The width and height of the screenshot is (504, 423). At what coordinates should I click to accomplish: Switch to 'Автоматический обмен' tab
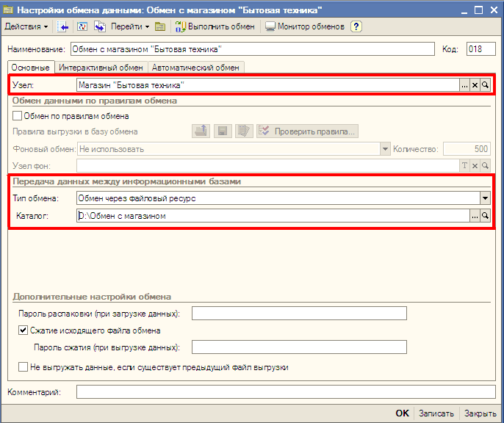[x=196, y=68]
